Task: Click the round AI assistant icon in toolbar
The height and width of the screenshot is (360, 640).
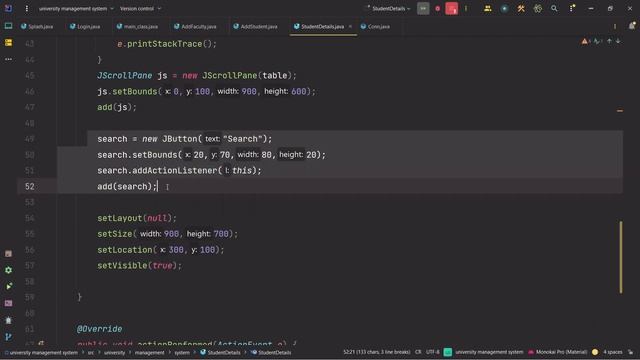Action: 504,9
